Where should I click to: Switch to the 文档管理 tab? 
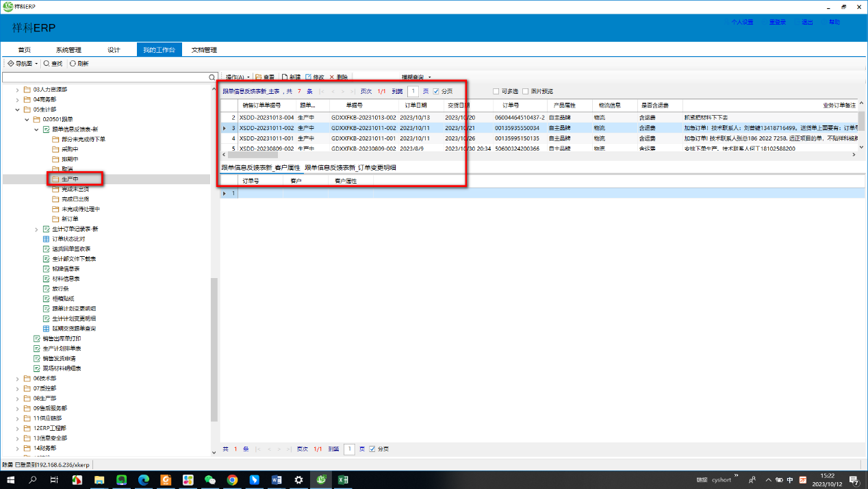click(203, 50)
